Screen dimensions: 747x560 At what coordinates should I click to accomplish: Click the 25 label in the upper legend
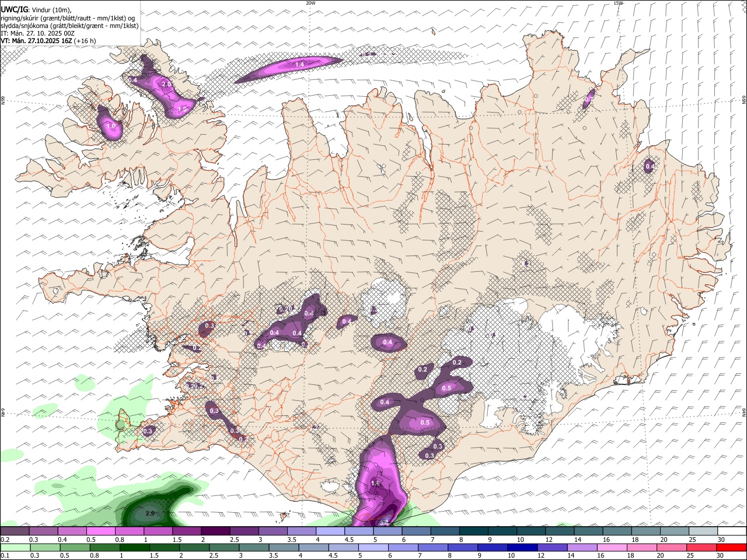click(693, 540)
